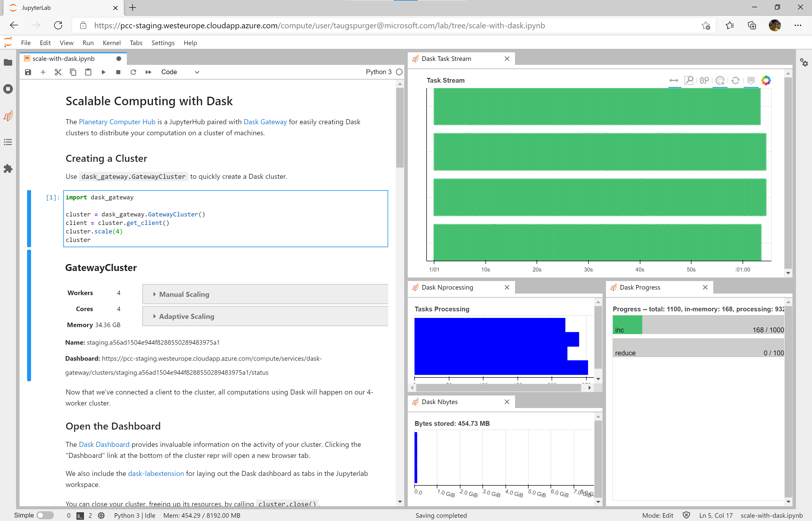Follow the Dask Dashboard link
This screenshot has height=521, width=812.
(x=104, y=445)
